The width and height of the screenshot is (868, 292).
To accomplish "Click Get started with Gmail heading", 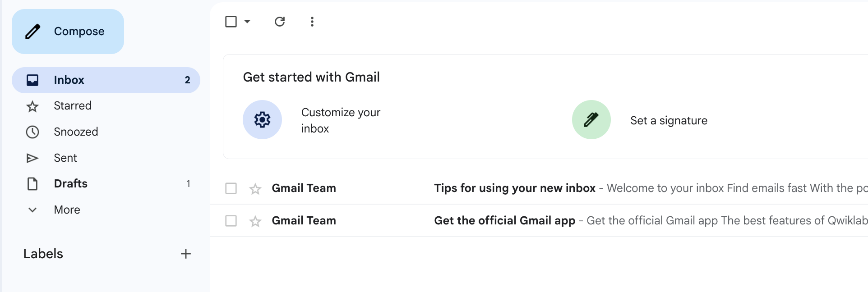I will pyautogui.click(x=311, y=77).
